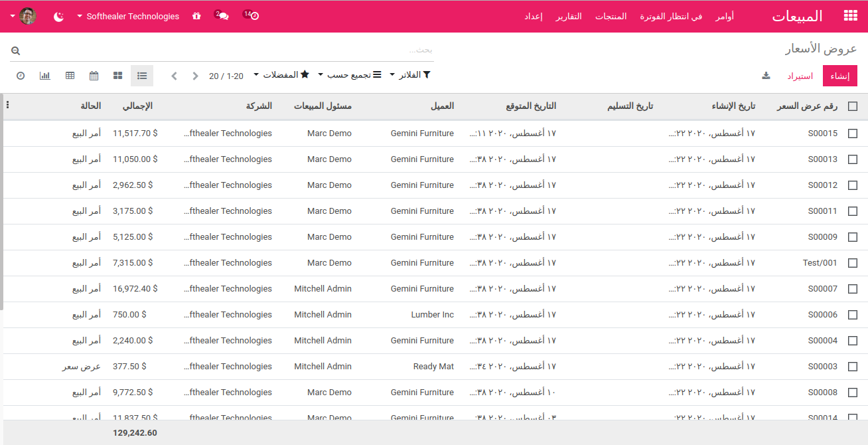Check the box for S00007

click(x=853, y=289)
